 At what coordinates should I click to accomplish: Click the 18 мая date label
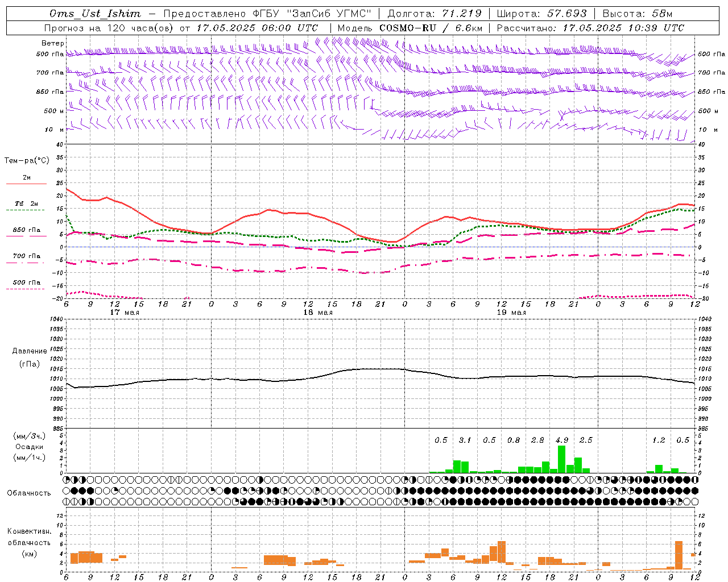click(x=318, y=313)
